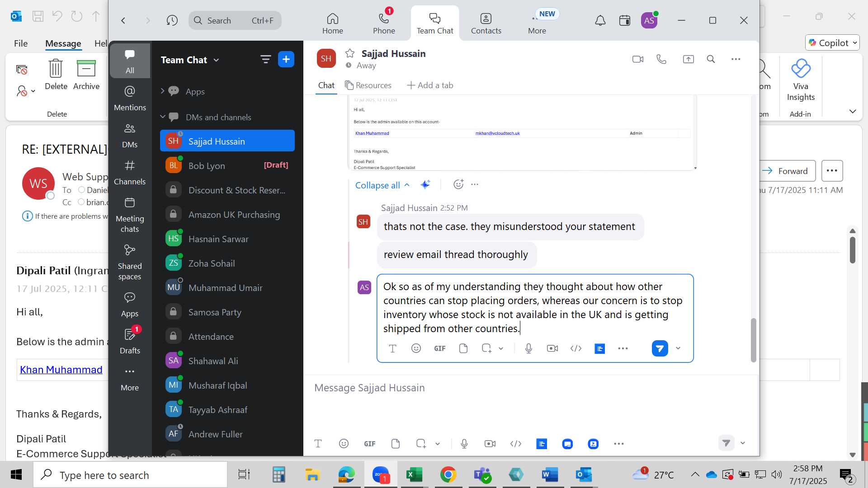Click Archive in Outlook ribbon

86,75
